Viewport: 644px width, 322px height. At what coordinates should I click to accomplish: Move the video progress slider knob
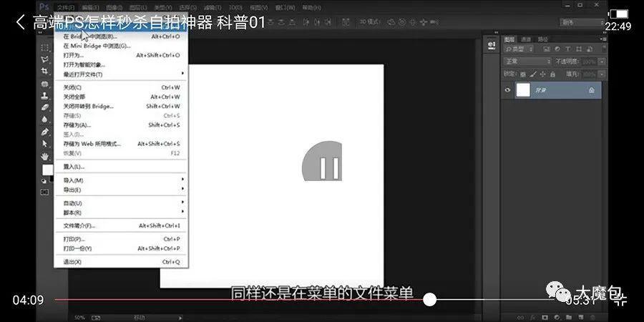pyautogui.click(x=429, y=299)
